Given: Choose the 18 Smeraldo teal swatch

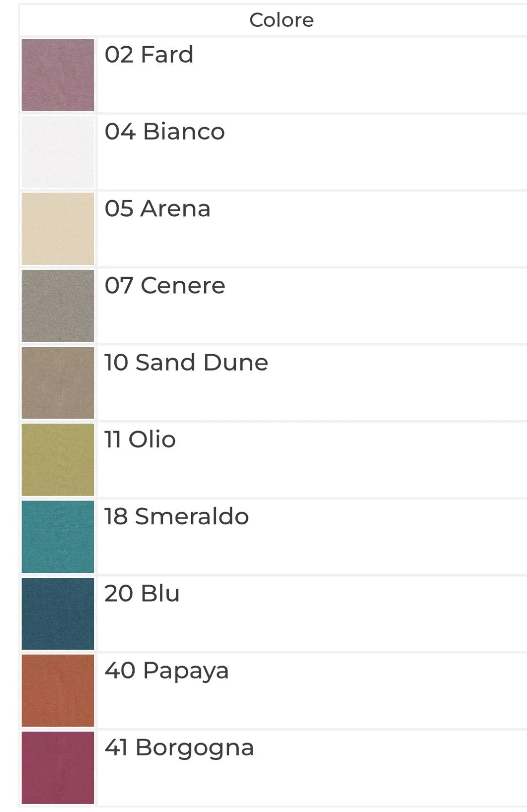Looking at the screenshot, I should point(58,536).
